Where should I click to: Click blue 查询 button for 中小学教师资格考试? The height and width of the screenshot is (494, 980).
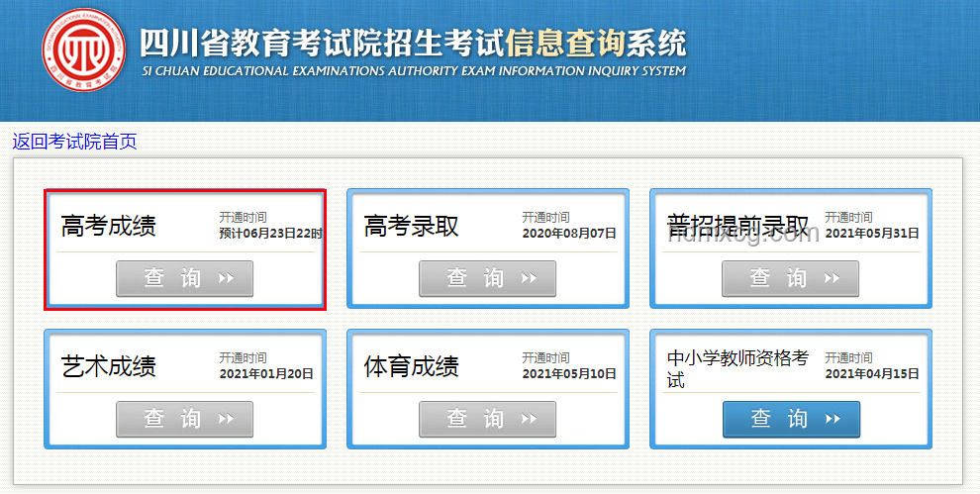click(791, 419)
